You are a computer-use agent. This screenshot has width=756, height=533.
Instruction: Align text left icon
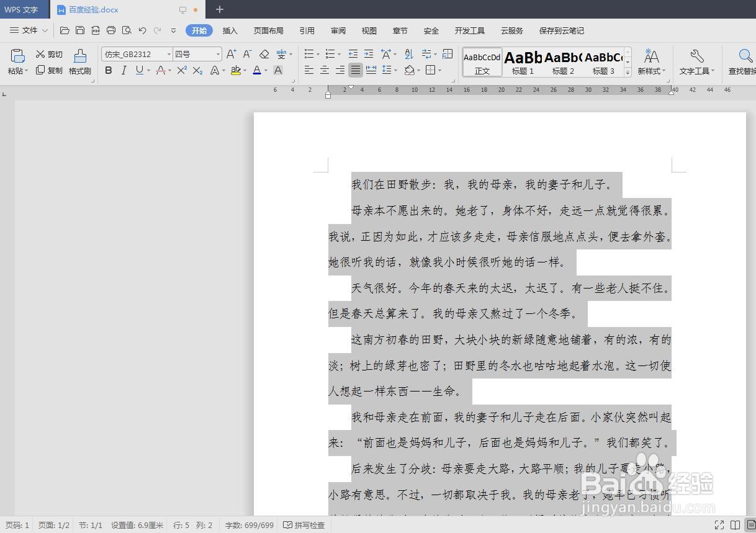click(x=308, y=70)
